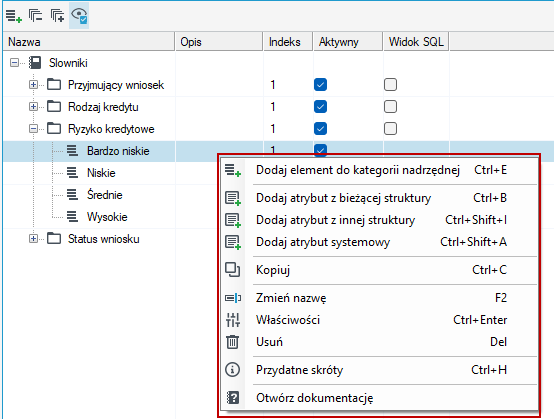554x419 pixels.
Task: Click the Slowniki dictionary book icon
Action: [x=35, y=63]
